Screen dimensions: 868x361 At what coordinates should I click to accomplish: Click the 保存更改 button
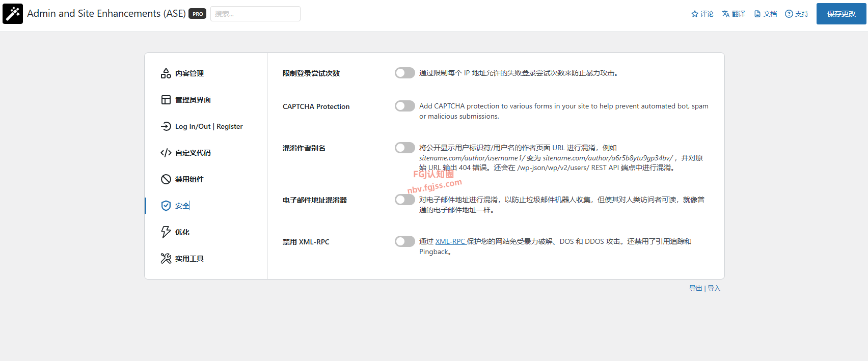tap(841, 14)
